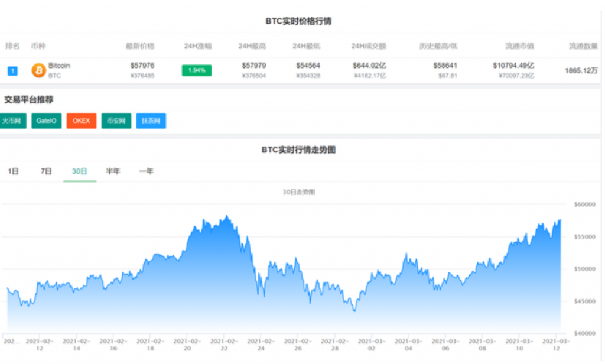Open the GateIO exchange button
Image resolution: width=605 pixels, height=364 pixels.
(x=46, y=121)
